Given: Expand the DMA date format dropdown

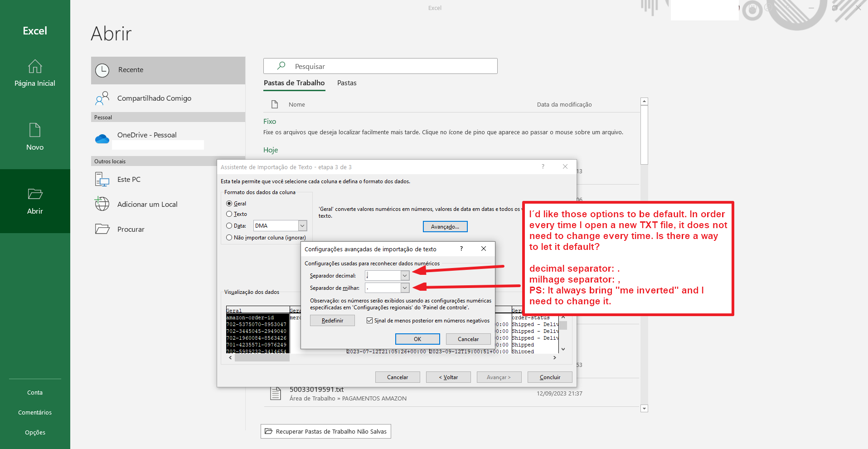Looking at the screenshot, I should (302, 225).
